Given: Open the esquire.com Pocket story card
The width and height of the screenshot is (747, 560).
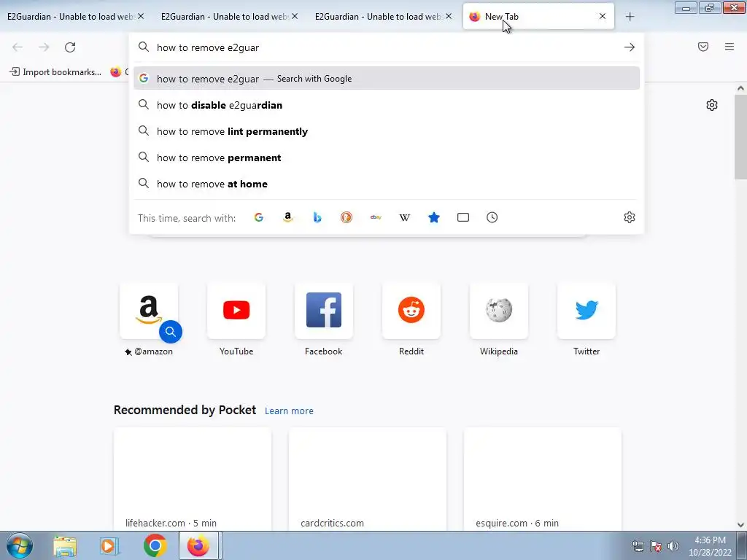Looking at the screenshot, I should click(543, 479).
